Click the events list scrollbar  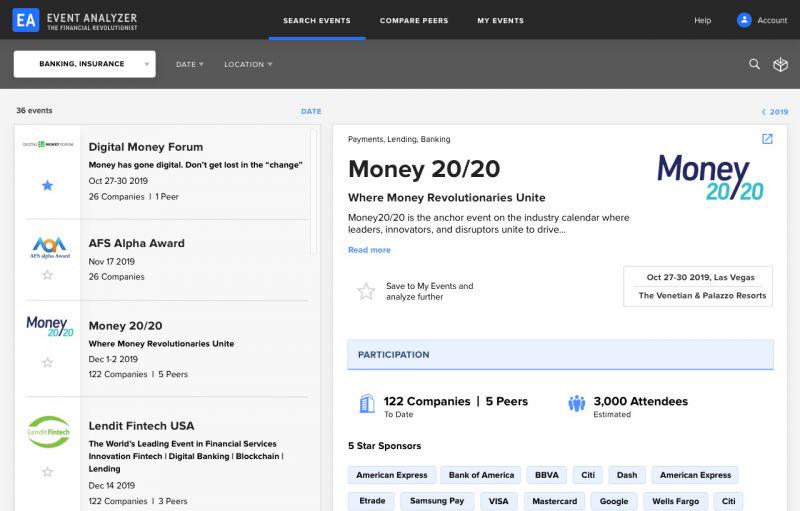[313, 191]
